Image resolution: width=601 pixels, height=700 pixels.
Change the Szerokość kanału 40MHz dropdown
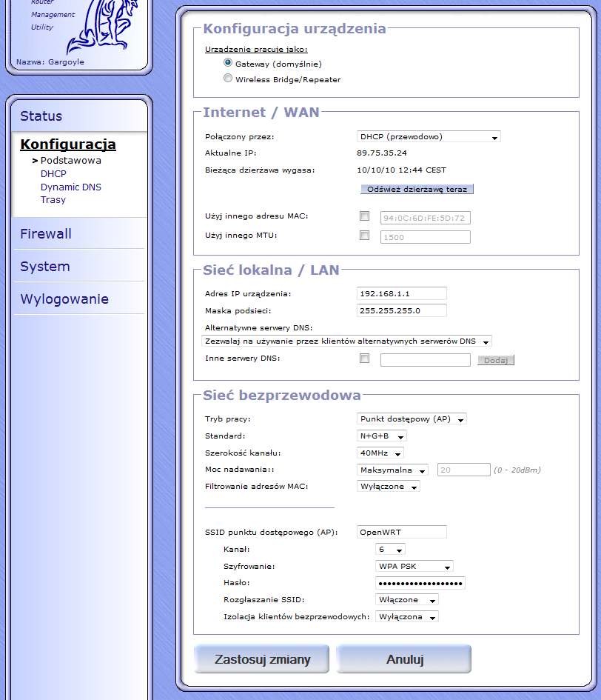(380, 453)
